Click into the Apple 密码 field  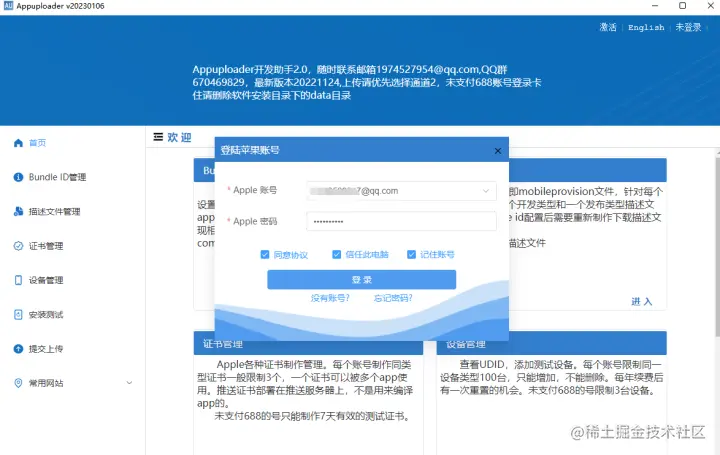coord(401,221)
